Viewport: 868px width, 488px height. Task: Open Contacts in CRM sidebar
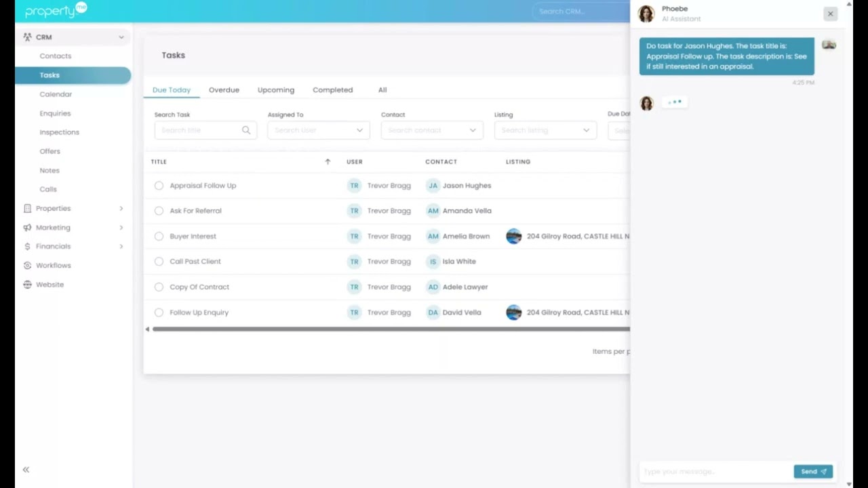coord(56,56)
